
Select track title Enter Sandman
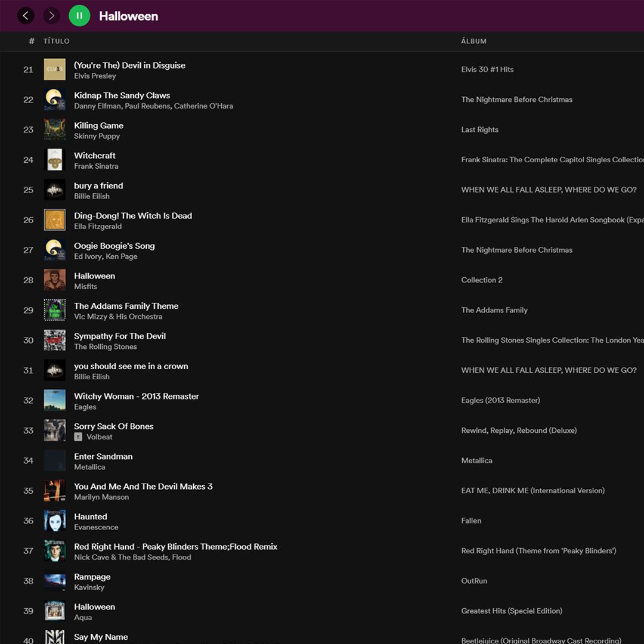click(103, 456)
